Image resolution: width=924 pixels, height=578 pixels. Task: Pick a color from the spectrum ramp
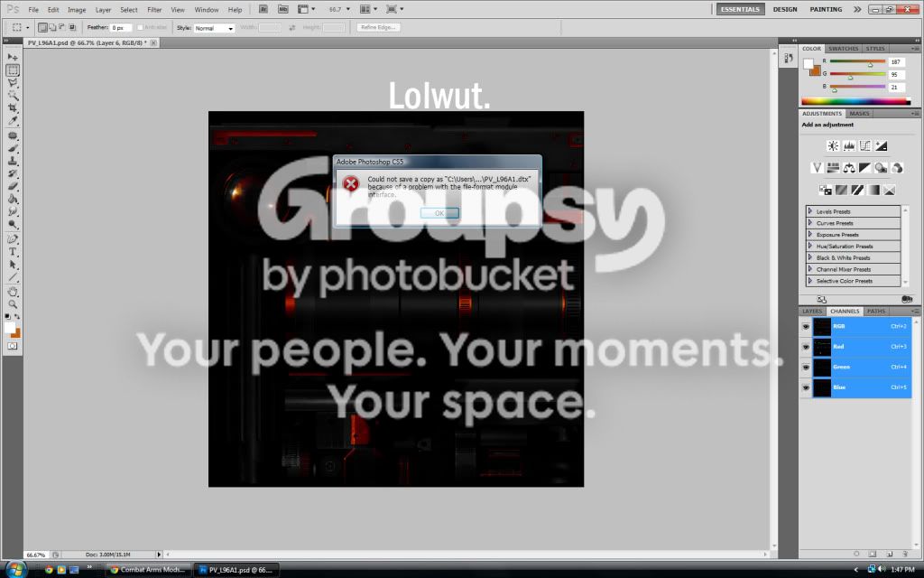tap(855, 101)
